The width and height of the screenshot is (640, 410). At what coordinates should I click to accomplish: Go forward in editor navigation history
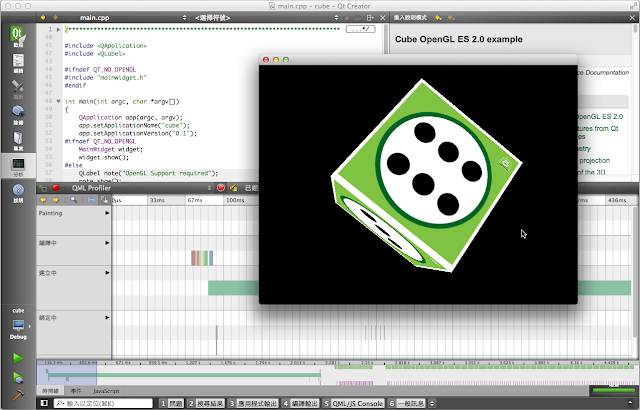(x=56, y=18)
